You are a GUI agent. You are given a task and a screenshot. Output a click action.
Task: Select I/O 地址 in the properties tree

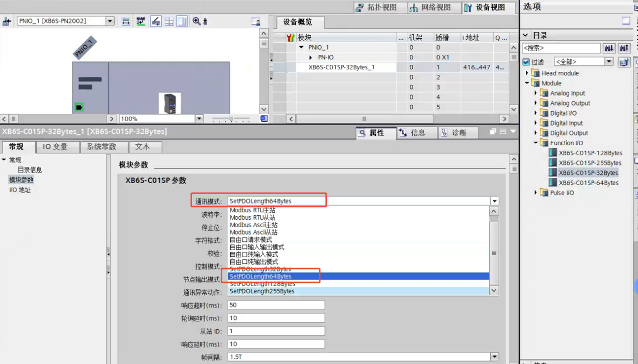click(20, 190)
